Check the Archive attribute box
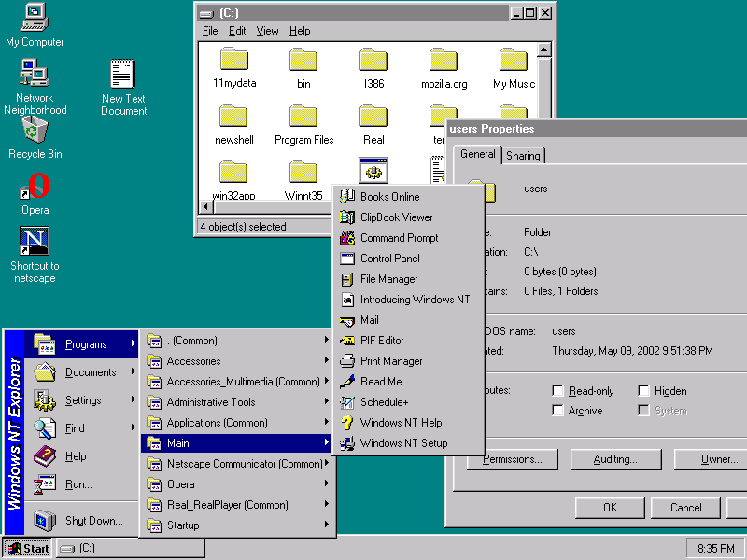The height and width of the screenshot is (560, 747). 557,411
